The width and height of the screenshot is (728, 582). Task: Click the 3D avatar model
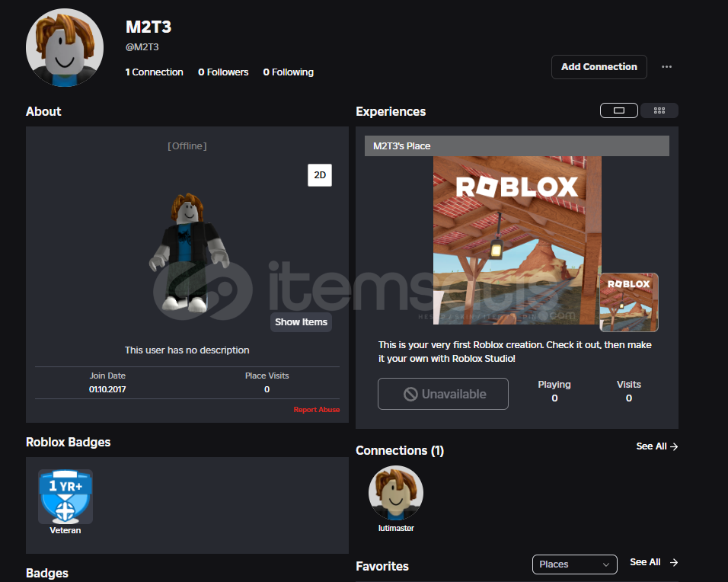[x=189, y=252]
